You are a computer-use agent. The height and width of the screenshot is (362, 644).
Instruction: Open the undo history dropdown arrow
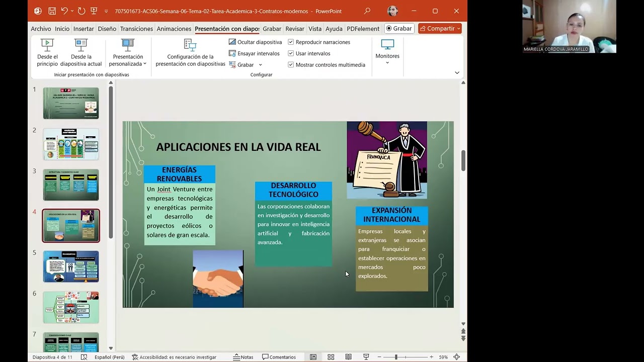point(72,11)
